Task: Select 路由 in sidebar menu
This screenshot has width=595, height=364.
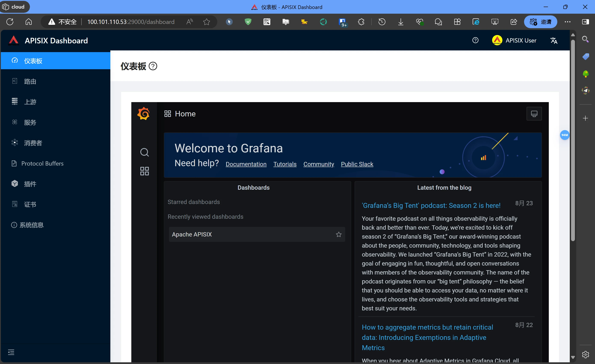Action: tap(30, 81)
